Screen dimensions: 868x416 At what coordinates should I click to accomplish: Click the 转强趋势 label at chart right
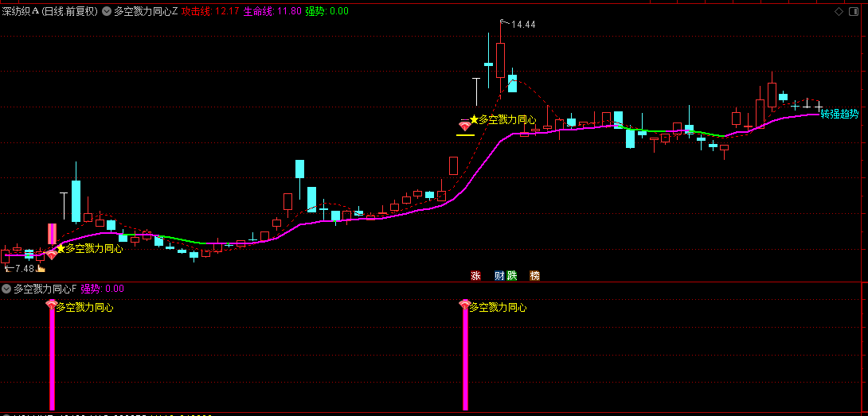(x=840, y=114)
